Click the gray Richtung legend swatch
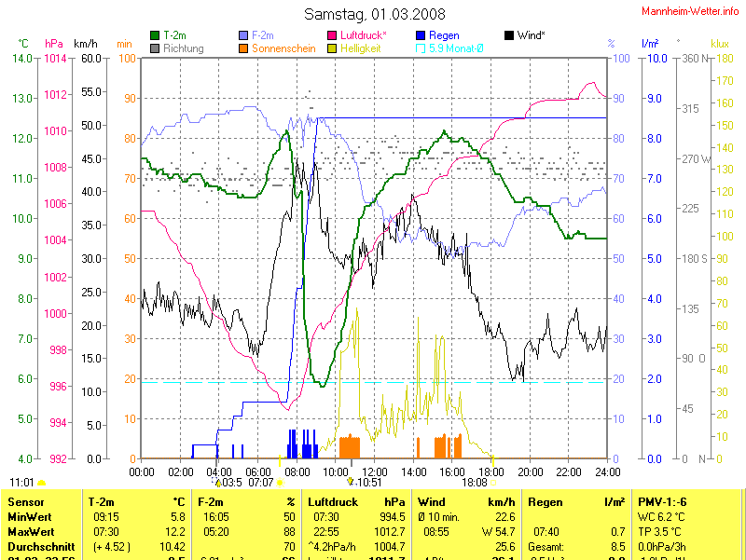 point(155,48)
